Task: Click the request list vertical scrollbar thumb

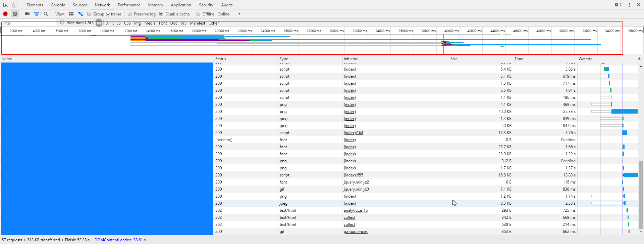Action: click(x=641, y=195)
